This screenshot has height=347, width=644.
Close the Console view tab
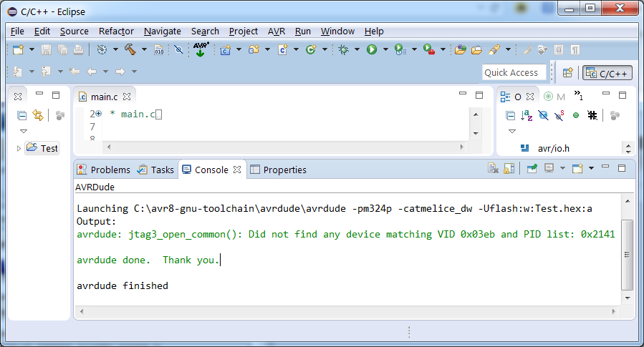pos(237,170)
